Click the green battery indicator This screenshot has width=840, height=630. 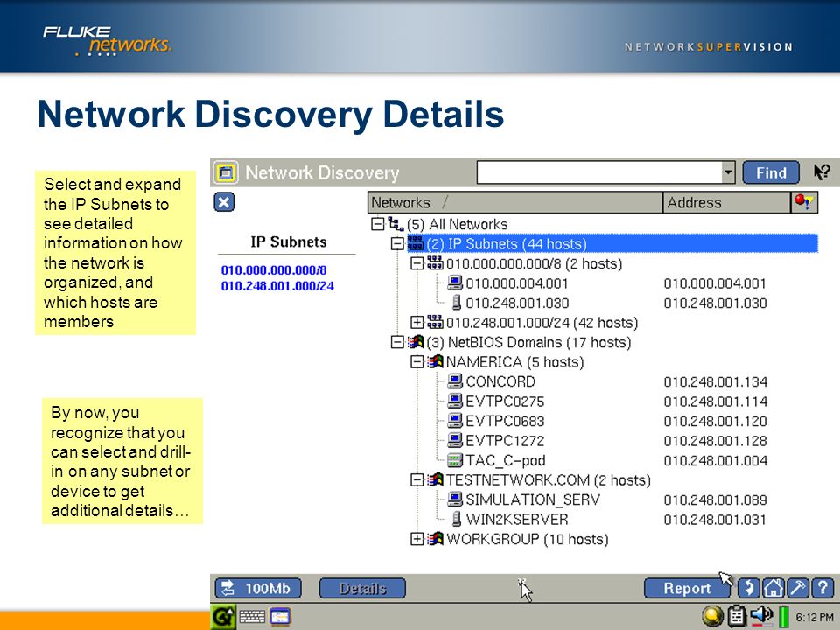784,617
